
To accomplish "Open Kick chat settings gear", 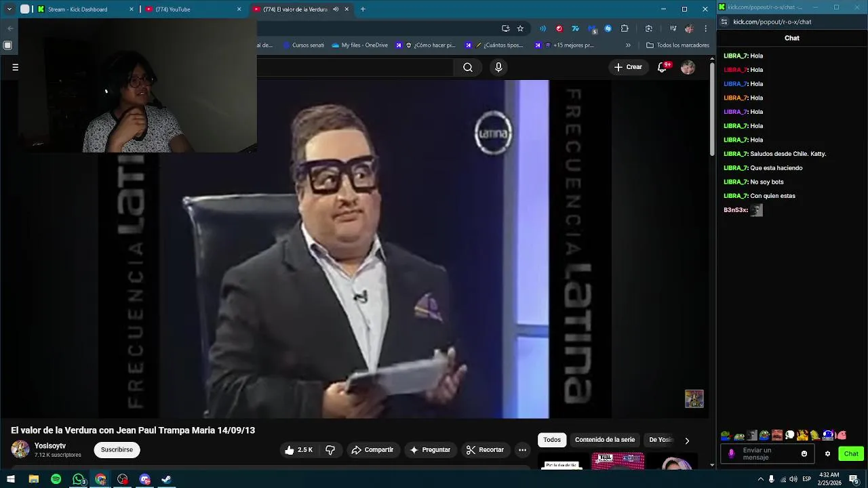I will coord(827,454).
